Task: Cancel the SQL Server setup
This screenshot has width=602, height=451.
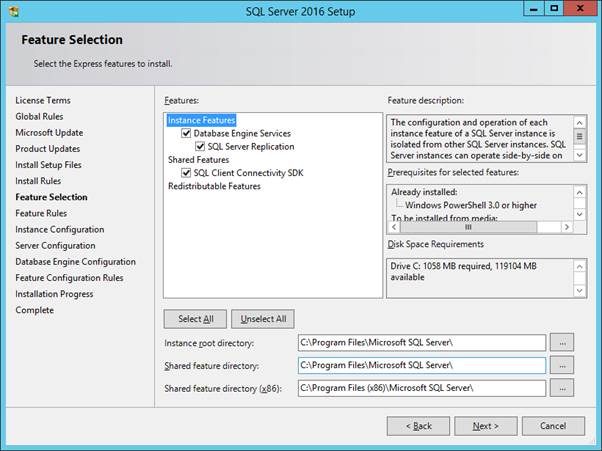Action: (553, 426)
